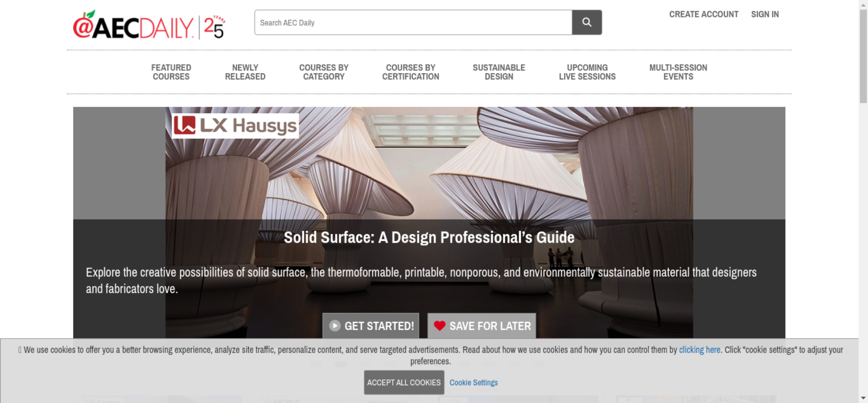Click the search magnifier icon button
The height and width of the screenshot is (403, 868).
pyautogui.click(x=587, y=22)
